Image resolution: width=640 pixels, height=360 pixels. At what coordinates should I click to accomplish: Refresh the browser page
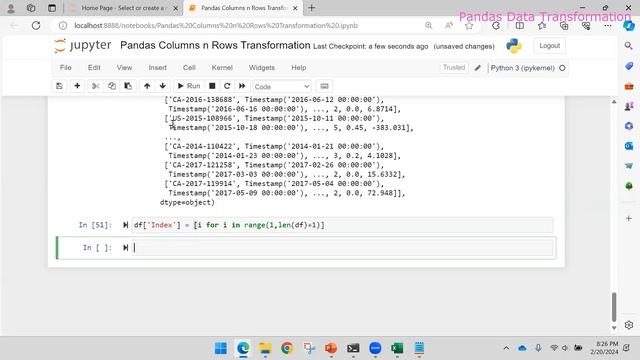coord(36,25)
